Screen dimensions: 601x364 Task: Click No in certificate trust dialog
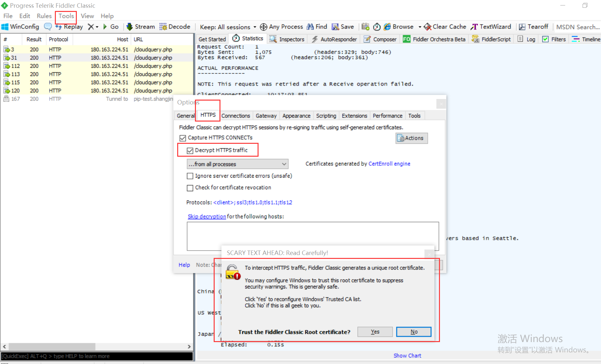pyautogui.click(x=414, y=332)
